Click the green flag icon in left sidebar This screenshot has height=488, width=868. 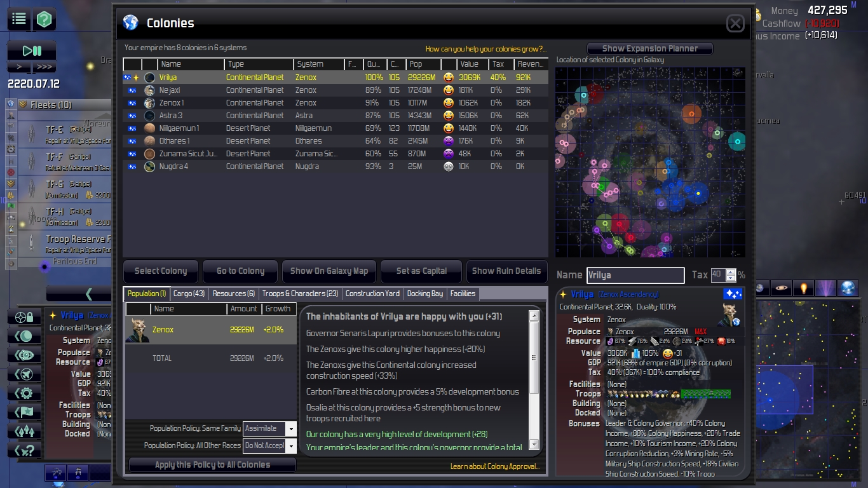click(11, 207)
